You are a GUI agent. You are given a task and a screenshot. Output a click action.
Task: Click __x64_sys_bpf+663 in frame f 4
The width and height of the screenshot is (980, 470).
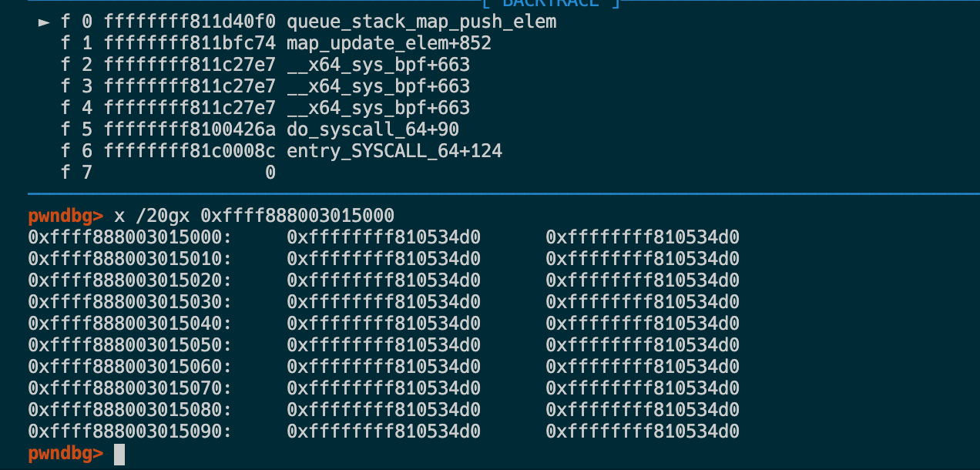click(x=378, y=108)
